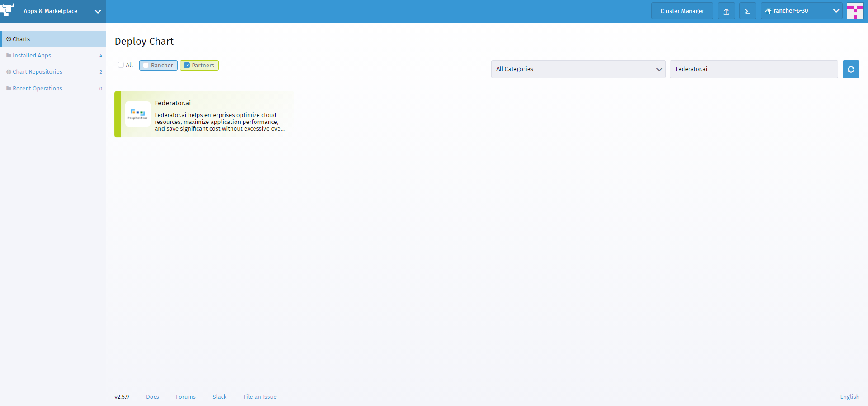Open Recent Operations in the sidebar

coord(53,88)
